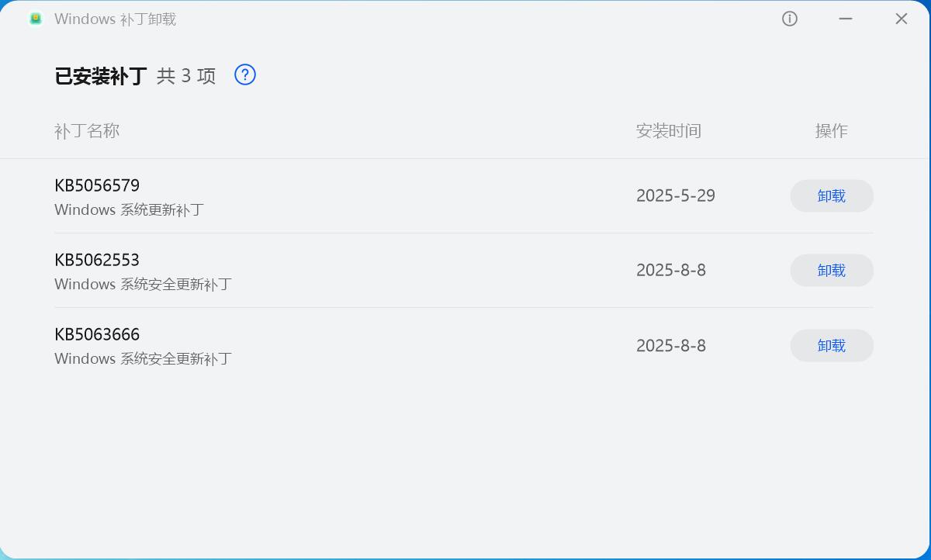Uninstall patch KB5056579
The width and height of the screenshot is (931, 560).
click(832, 196)
